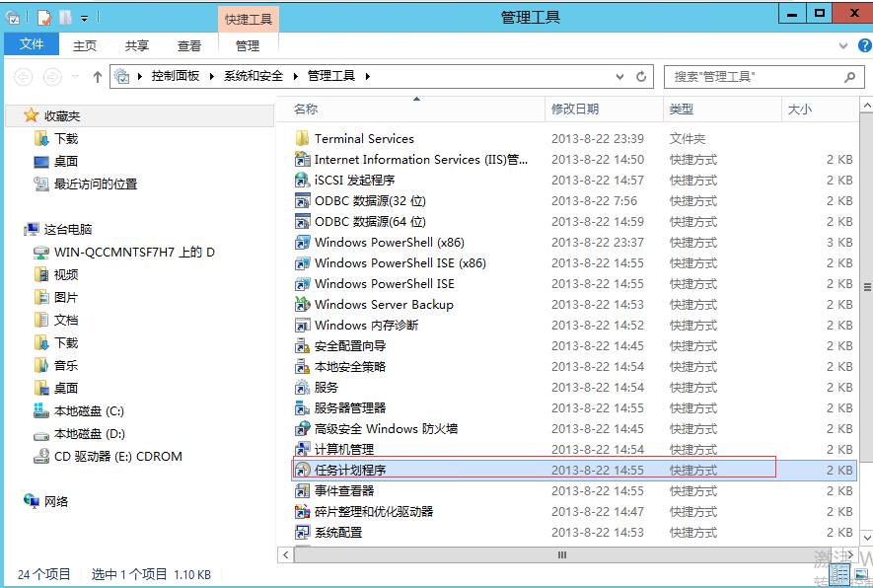Select the ODBC 数据源(32 位) icon
This screenshot has height=588, width=873.
(302, 200)
